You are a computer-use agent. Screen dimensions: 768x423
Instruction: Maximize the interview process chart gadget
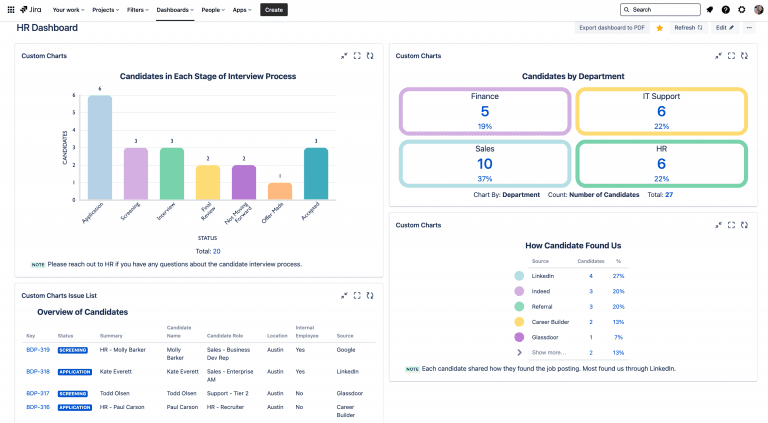357,56
